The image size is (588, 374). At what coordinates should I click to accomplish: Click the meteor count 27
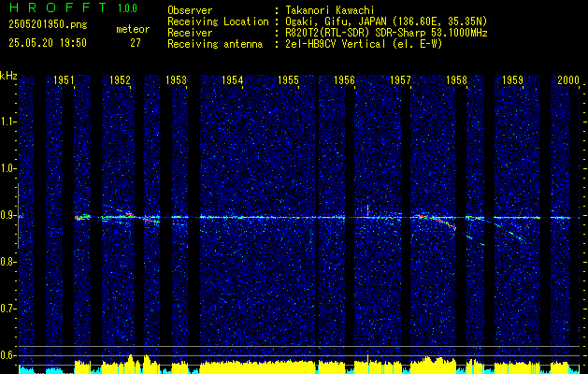click(136, 43)
